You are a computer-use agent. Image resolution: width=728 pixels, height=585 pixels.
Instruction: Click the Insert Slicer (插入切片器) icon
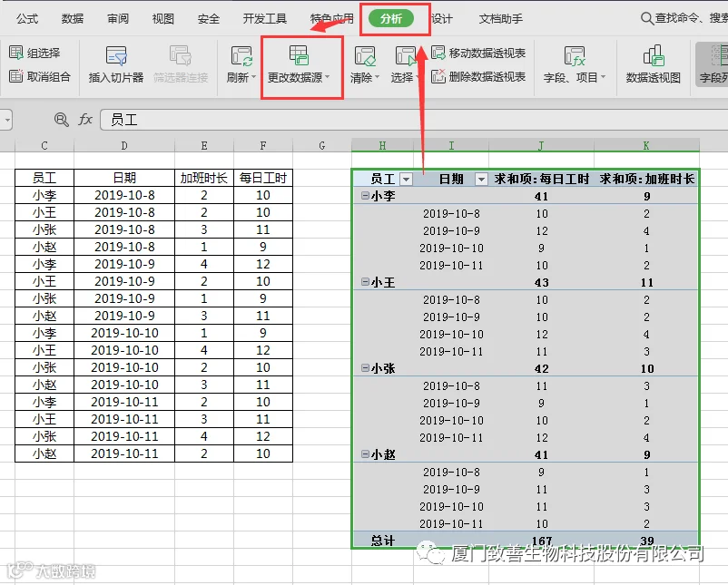tap(116, 55)
